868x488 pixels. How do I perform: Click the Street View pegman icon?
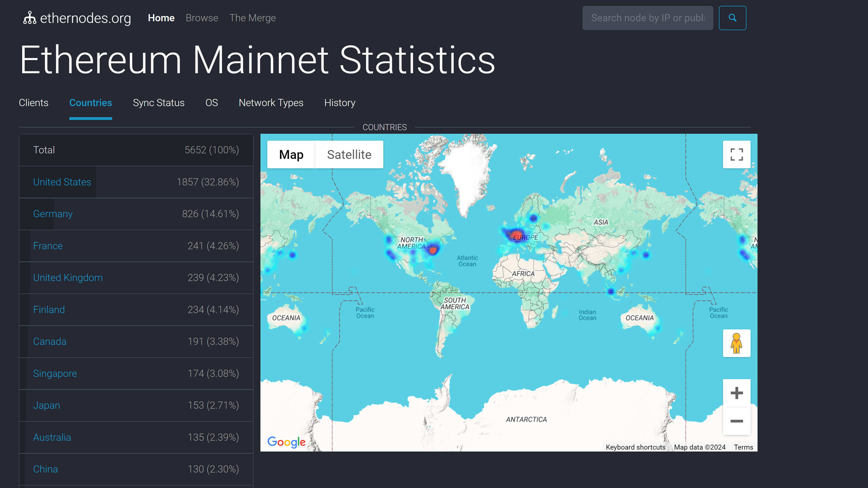(736, 343)
